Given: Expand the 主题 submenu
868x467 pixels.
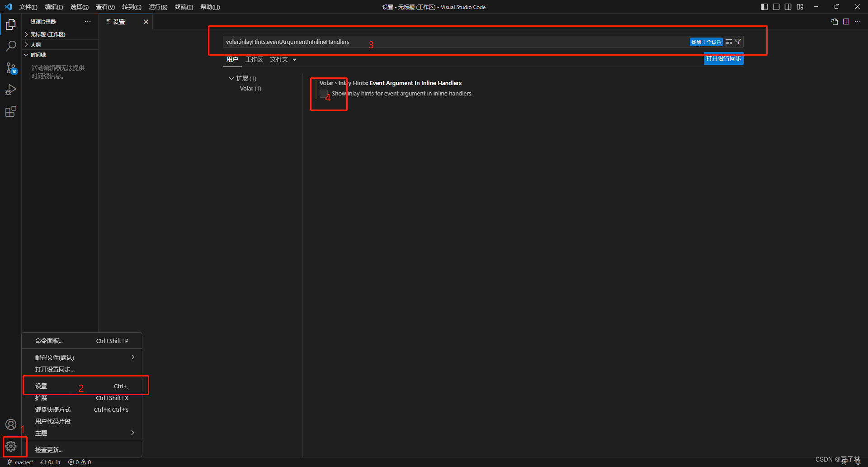Looking at the screenshot, I should point(82,433).
